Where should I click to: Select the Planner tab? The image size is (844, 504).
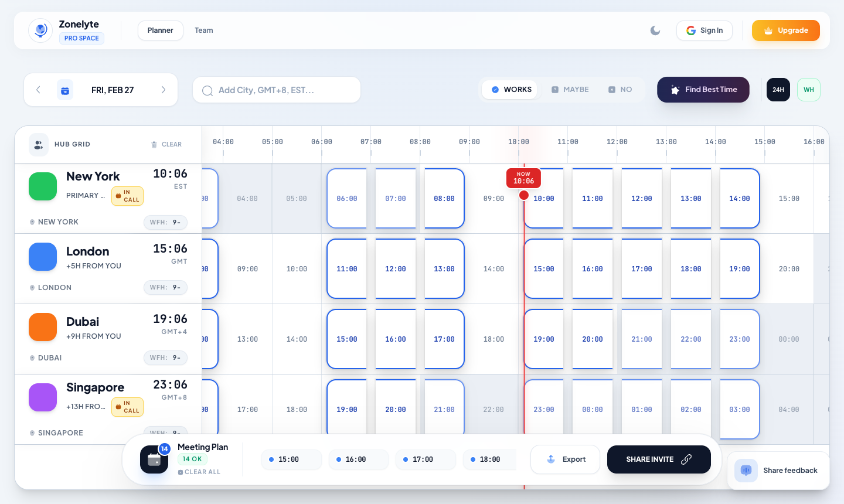[x=160, y=30]
